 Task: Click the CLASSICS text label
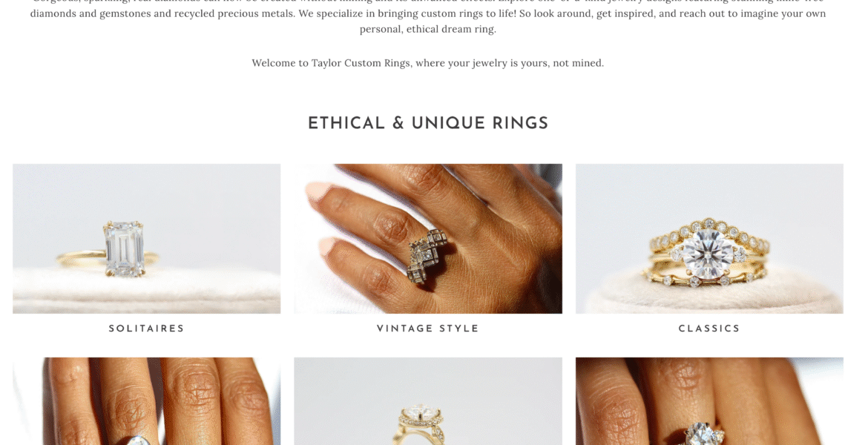pos(710,329)
